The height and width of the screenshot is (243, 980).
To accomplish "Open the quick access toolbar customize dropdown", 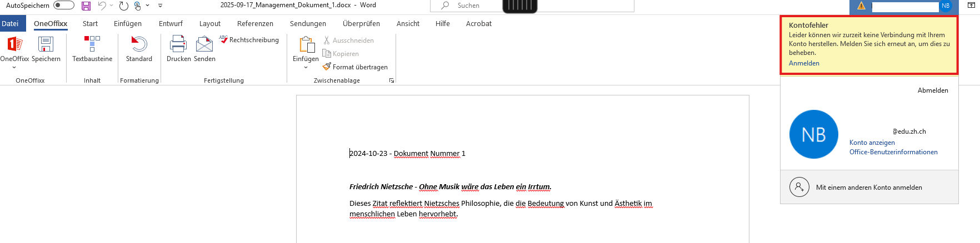I will tap(161, 6).
